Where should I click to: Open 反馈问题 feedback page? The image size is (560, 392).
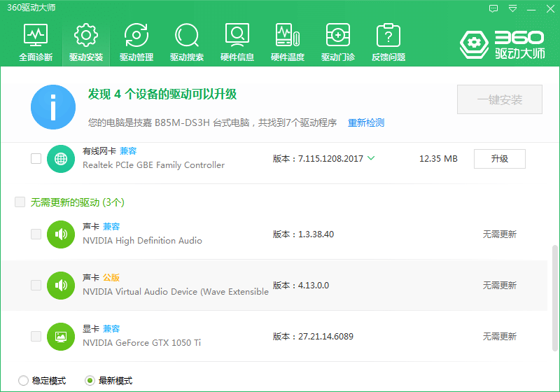(x=388, y=43)
